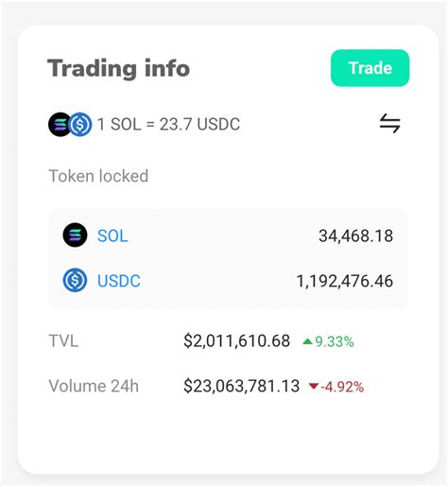Click the USDC icon in Token locked list
Screen dimensions: 448x487
click(x=75, y=280)
